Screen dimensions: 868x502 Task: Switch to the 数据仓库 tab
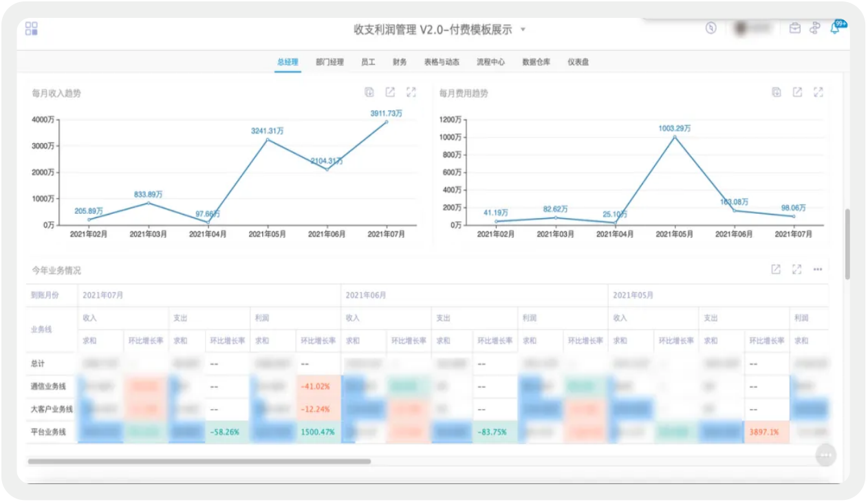tap(536, 62)
